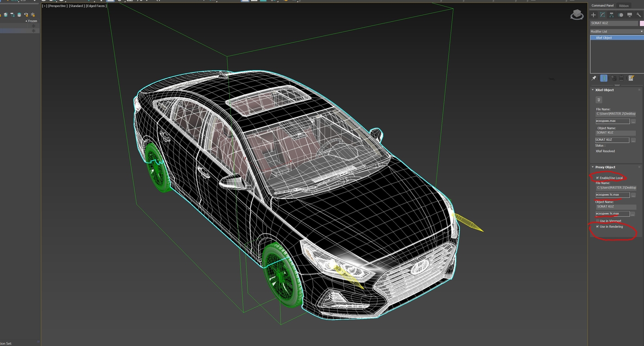Click the ViewCube in the viewport corner
Viewport: 644px width, 346px height.
(x=577, y=15)
